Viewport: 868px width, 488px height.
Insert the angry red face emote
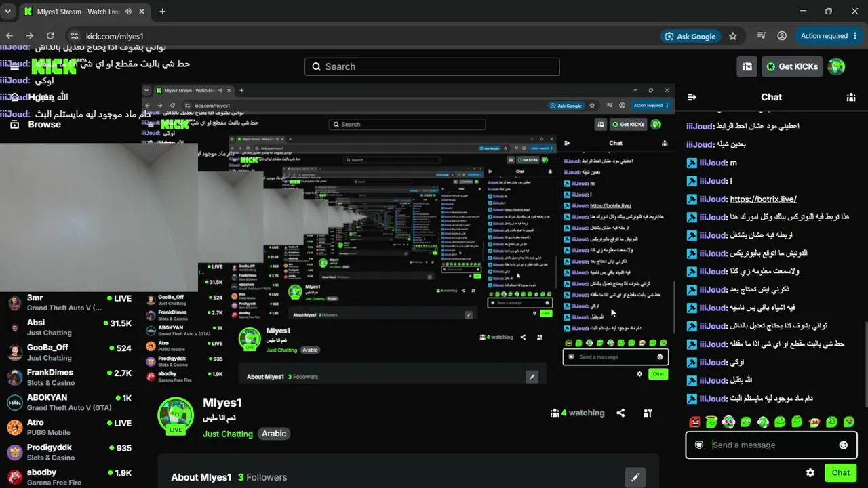click(694, 422)
